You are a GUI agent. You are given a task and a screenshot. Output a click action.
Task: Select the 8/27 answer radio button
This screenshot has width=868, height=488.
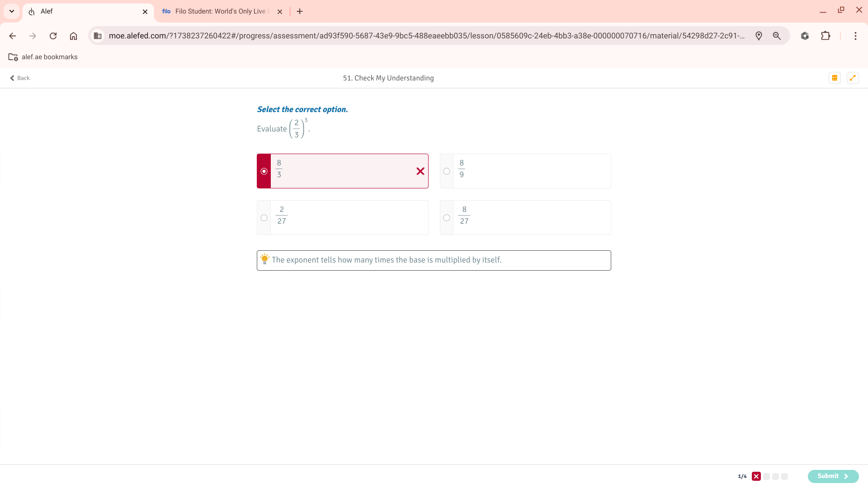pyautogui.click(x=447, y=218)
